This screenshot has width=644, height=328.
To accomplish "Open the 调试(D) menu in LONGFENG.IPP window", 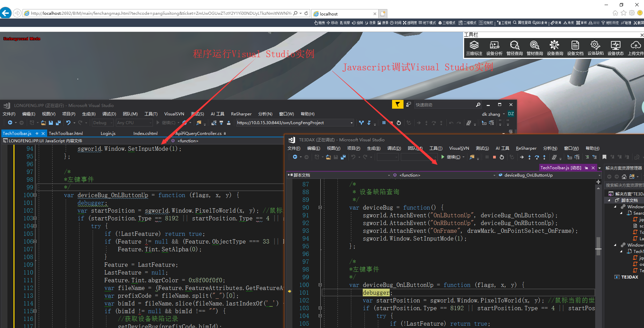I will point(109,114).
